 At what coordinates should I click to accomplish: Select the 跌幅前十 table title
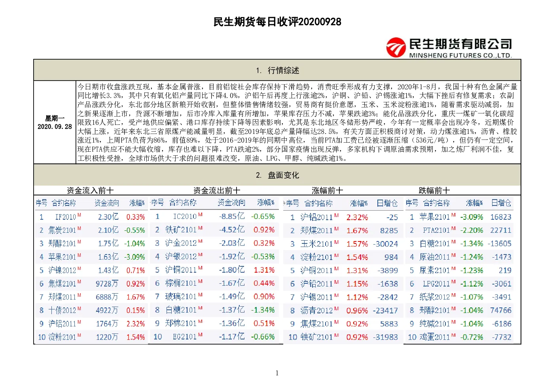[434, 190]
